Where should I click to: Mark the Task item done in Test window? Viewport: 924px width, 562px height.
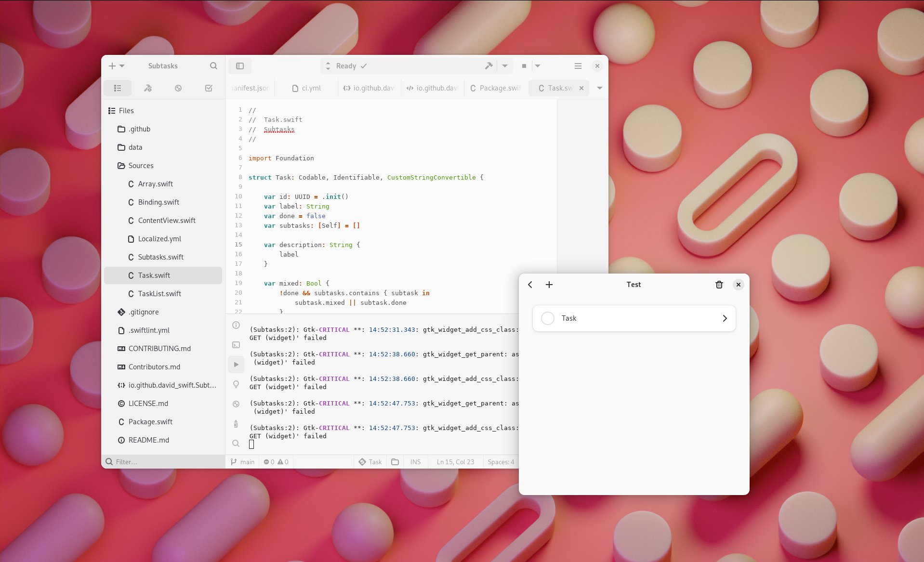pyautogui.click(x=547, y=318)
